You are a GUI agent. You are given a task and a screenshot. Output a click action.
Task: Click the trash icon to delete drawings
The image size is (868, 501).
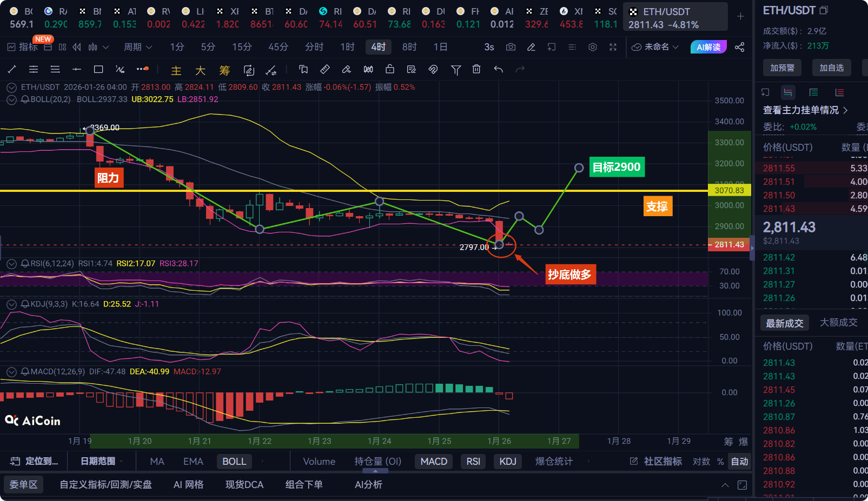coord(476,69)
